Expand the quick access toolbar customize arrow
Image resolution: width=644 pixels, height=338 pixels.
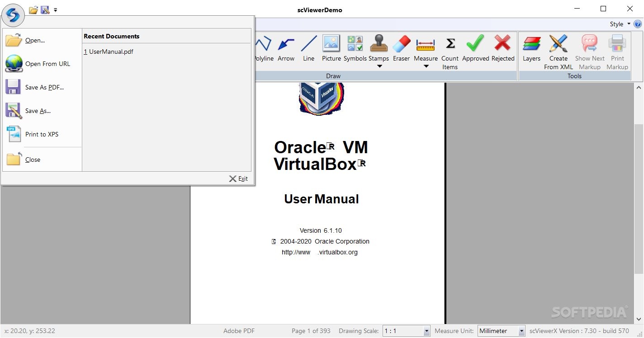click(x=55, y=10)
